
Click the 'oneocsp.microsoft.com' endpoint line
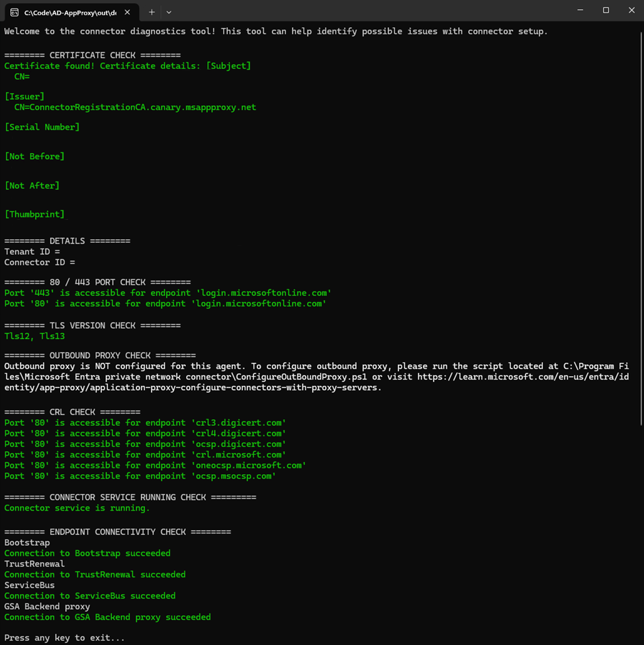click(x=155, y=466)
